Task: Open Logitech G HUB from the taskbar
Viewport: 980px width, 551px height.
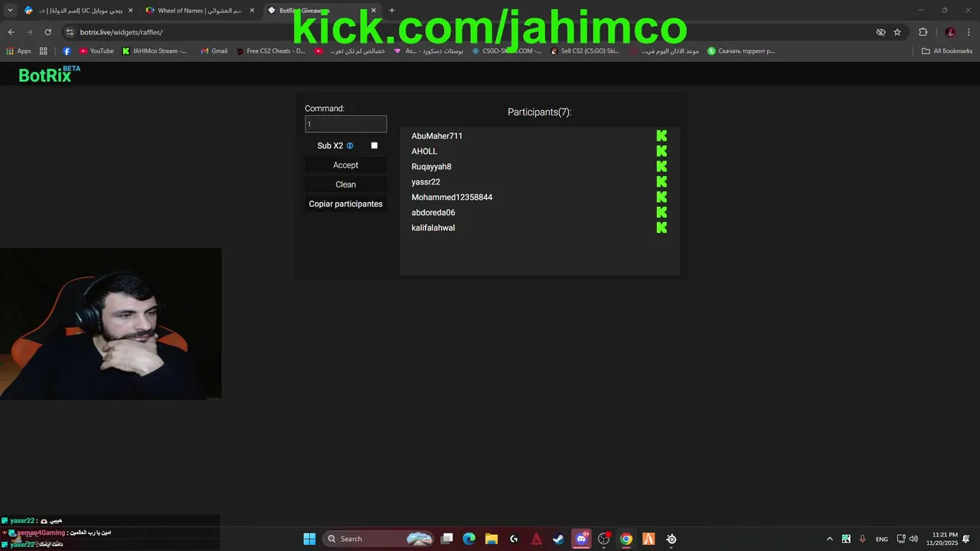Action: pyautogui.click(x=514, y=539)
